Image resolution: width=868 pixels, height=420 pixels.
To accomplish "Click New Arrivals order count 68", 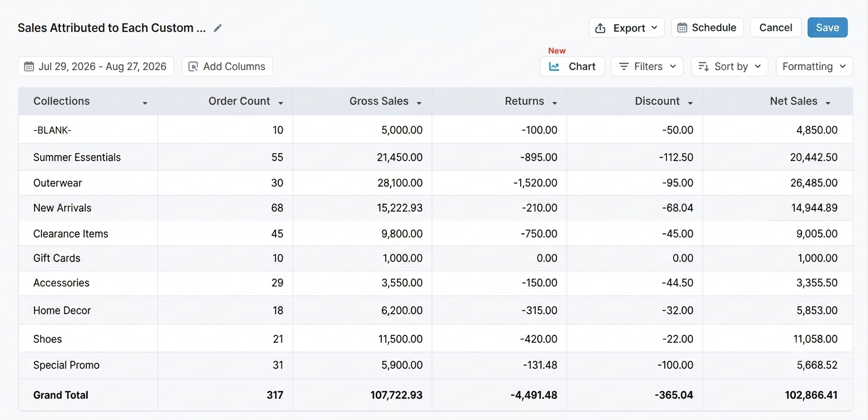I will point(277,208).
